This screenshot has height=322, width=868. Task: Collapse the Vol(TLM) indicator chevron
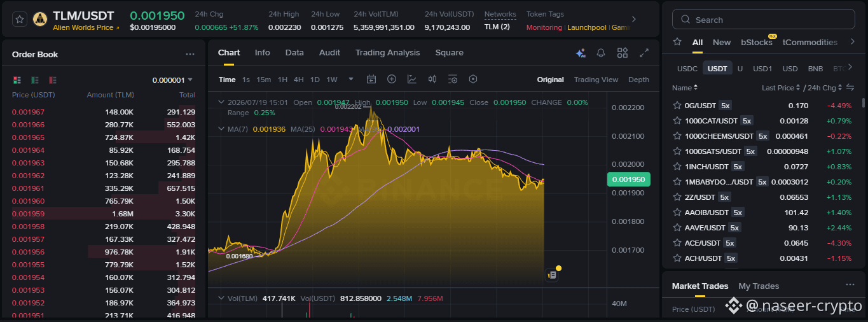221,298
